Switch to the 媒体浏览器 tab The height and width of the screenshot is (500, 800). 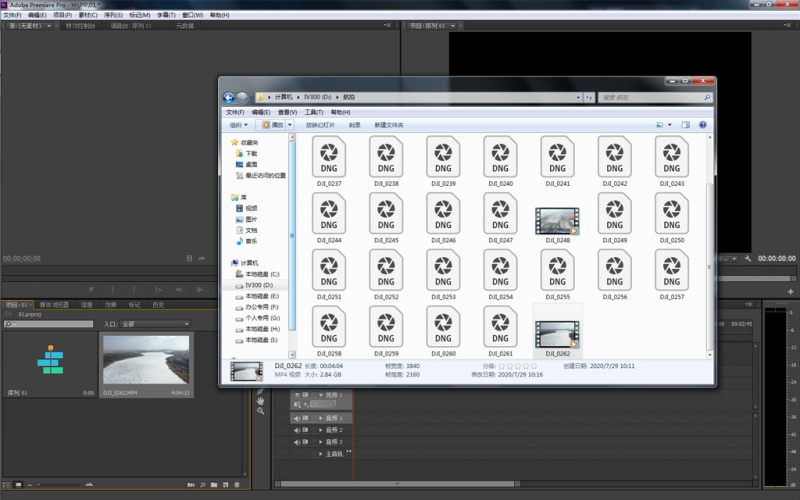click(54, 305)
